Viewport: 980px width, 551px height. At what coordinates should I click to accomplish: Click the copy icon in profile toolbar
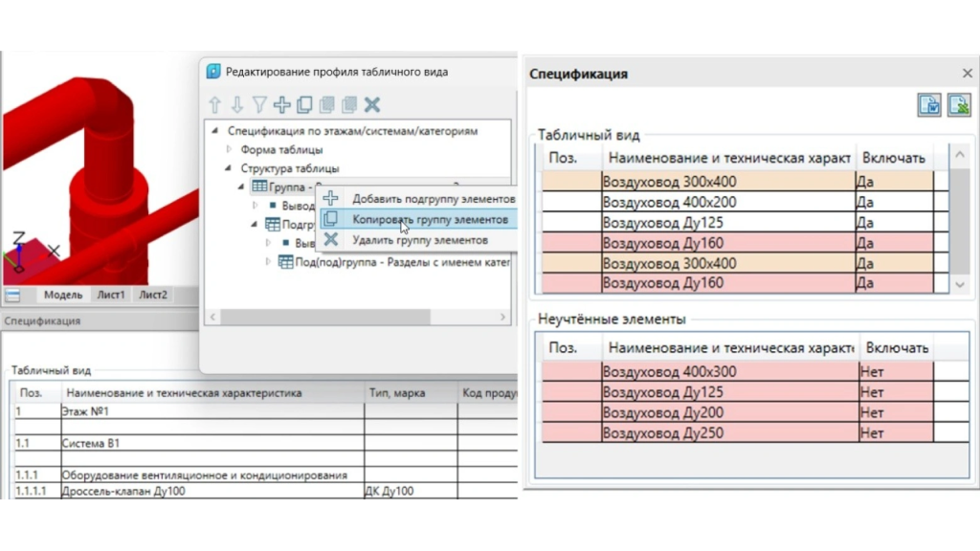click(x=304, y=105)
